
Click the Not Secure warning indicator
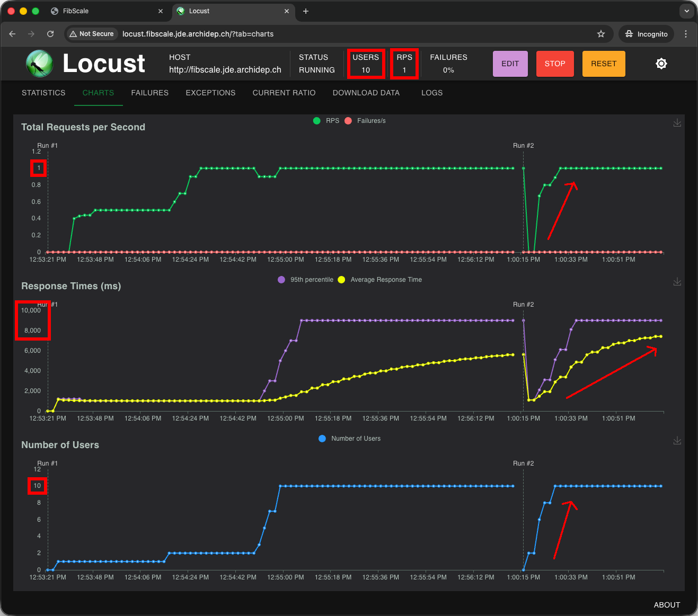coord(91,34)
